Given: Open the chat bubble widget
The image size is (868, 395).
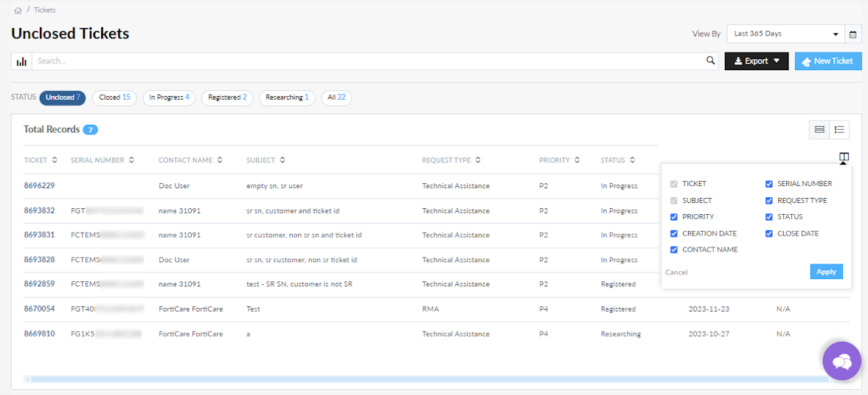Looking at the screenshot, I should click(x=841, y=361).
